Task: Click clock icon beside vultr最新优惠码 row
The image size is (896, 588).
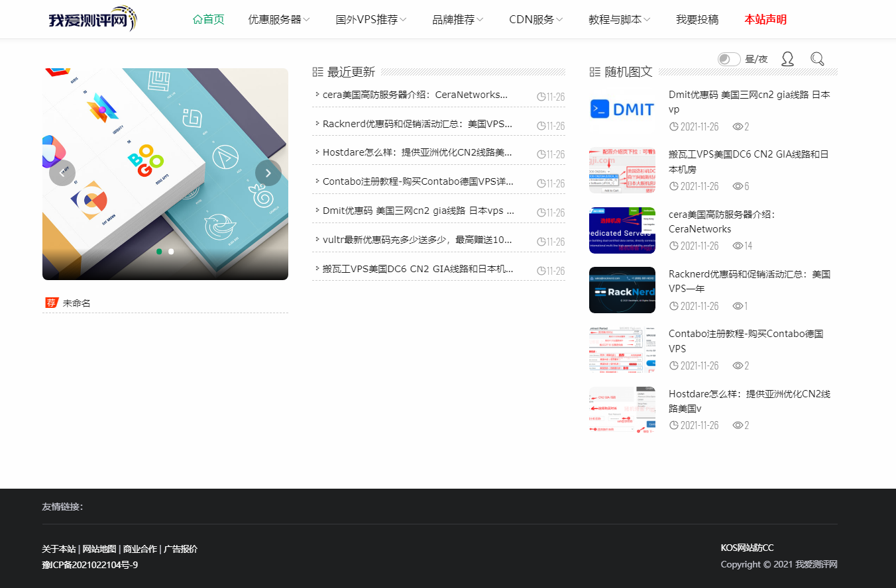Action: pos(541,242)
